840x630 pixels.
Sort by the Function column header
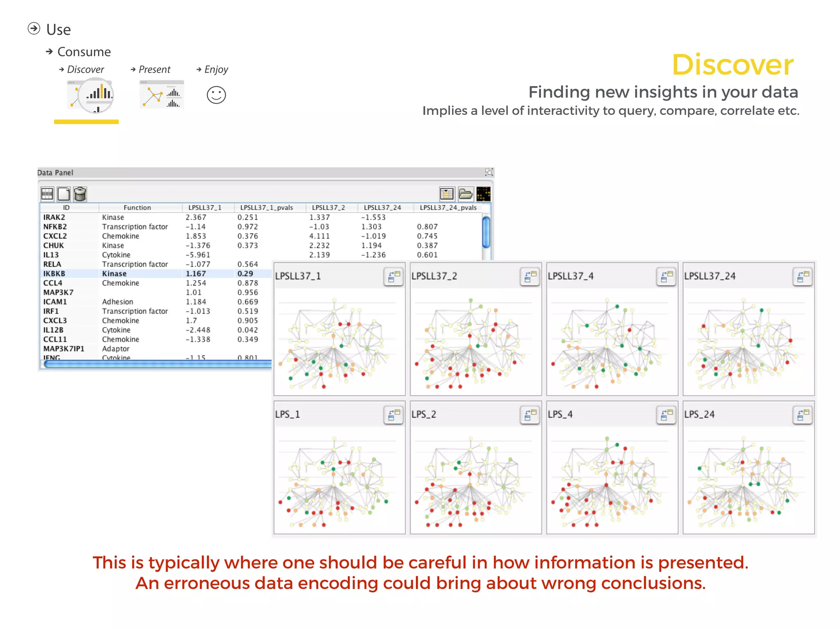137,208
